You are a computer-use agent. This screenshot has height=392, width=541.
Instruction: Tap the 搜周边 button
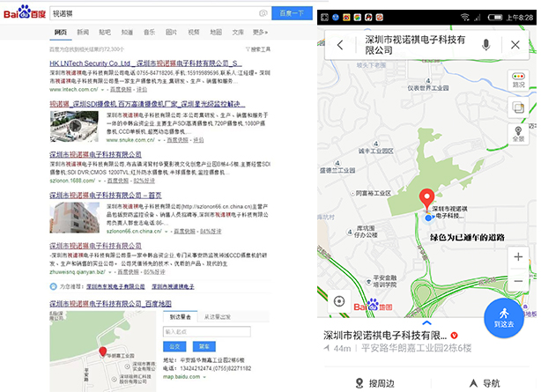click(375, 383)
